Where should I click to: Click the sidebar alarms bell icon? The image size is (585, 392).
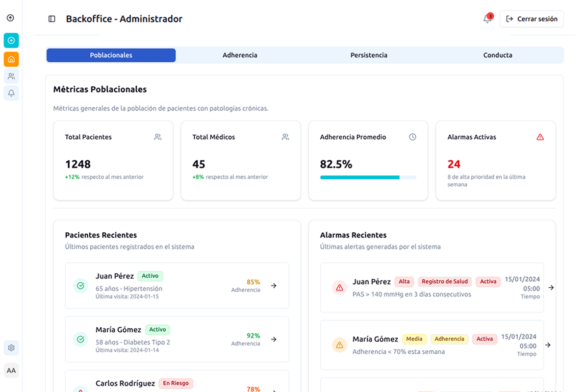(x=11, y=93)
